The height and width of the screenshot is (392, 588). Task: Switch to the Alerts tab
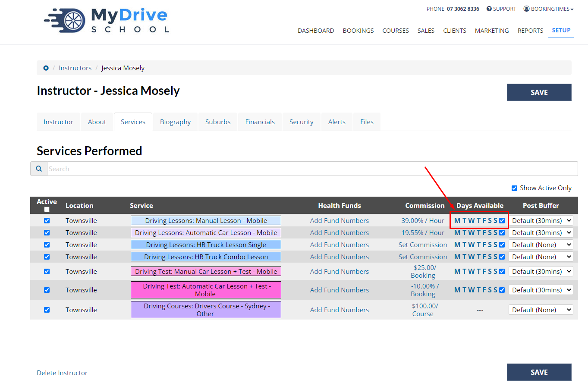337,122
